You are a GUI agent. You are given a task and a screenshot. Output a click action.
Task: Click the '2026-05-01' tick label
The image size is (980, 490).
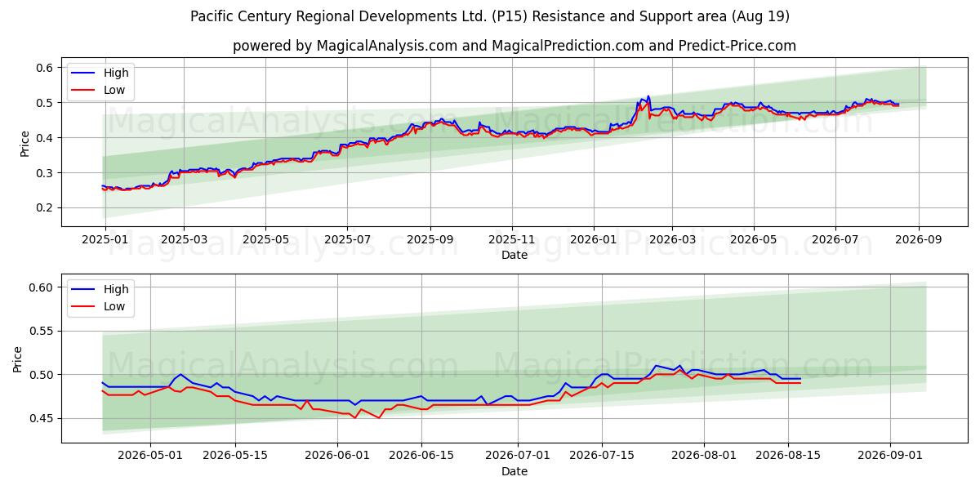[151, 457]
